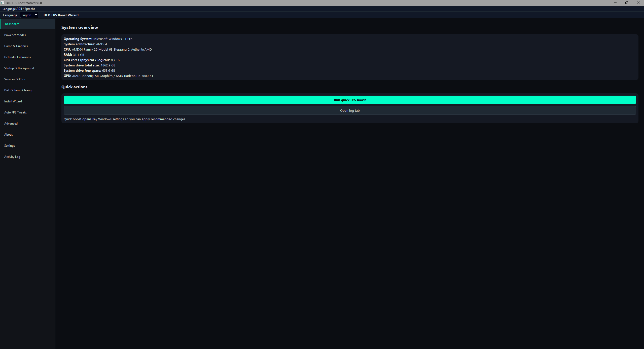Restore down the application window
The image size is (644, 349).
[x=627, y=3]
